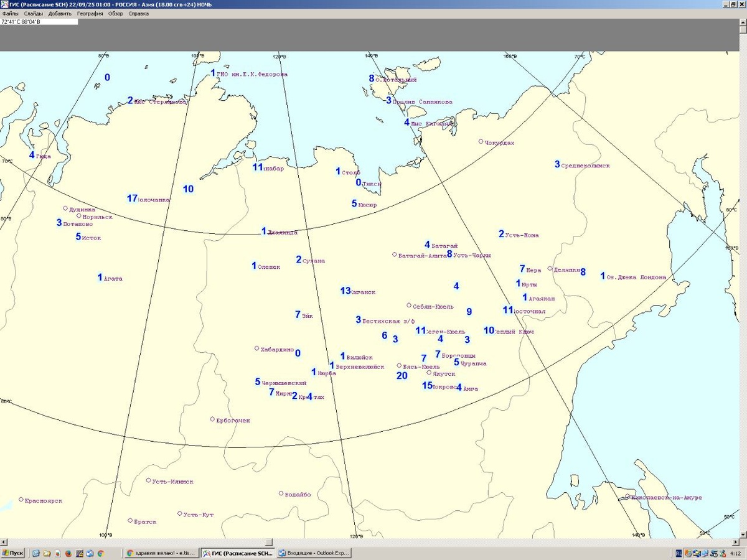Switch to 'здравия желаю!' Chrome taskbar window

(161, 553)
